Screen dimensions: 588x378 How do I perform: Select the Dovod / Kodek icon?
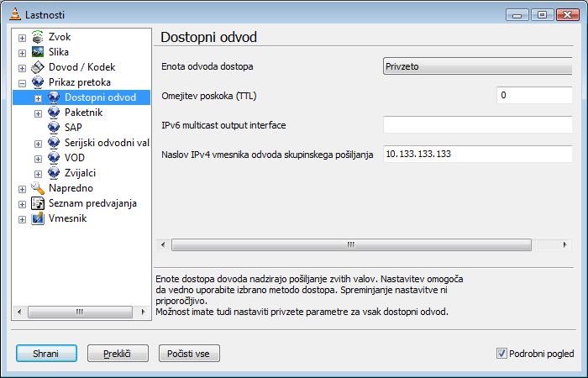(x=38, y=67)
